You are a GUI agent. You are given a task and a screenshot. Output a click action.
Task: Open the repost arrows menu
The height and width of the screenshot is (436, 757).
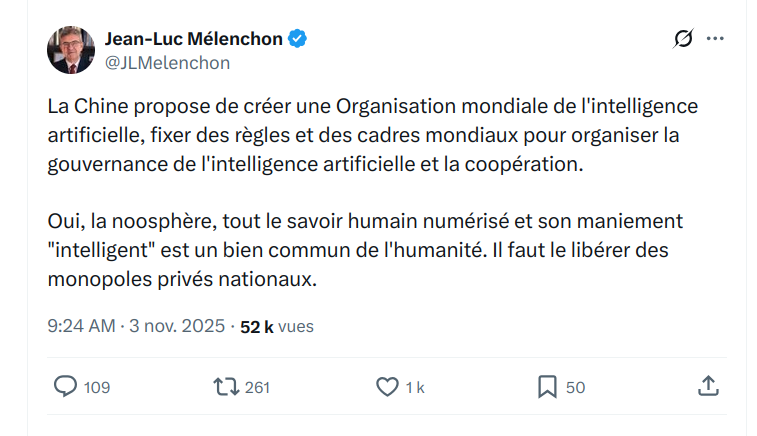point(226,387)
